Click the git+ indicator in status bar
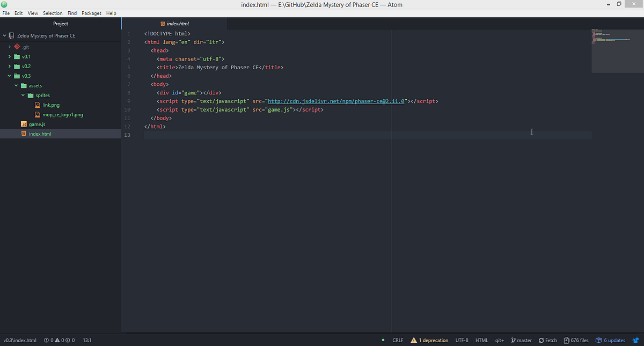644x346 pixels. (x=499, y=340)
